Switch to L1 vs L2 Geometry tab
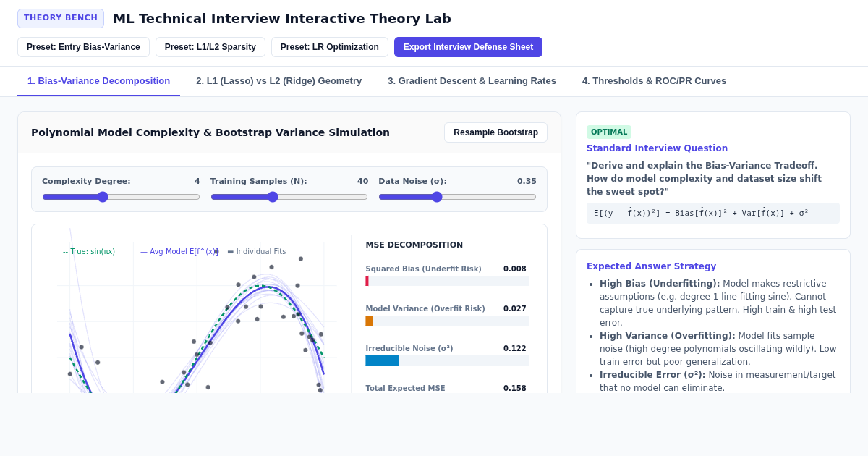The image size is (868, 456). 278,81
